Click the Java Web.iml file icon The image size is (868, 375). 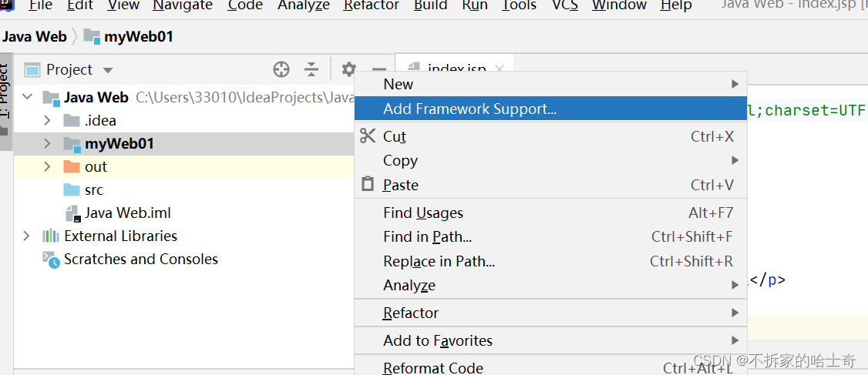point(72,213)
